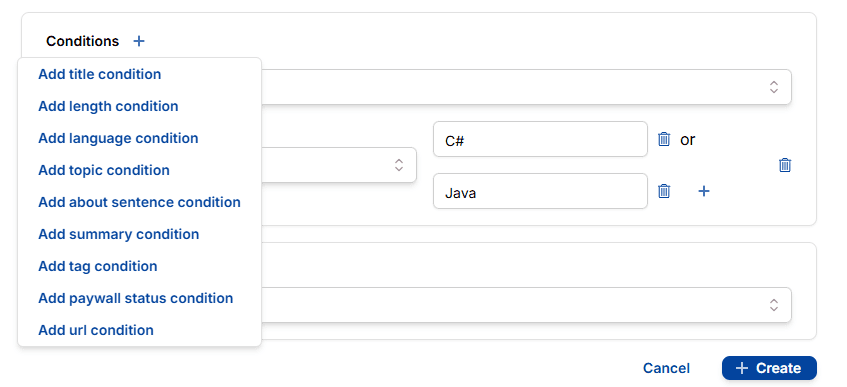Select Add url condition
847x387 pixels.
click(96, 330)
